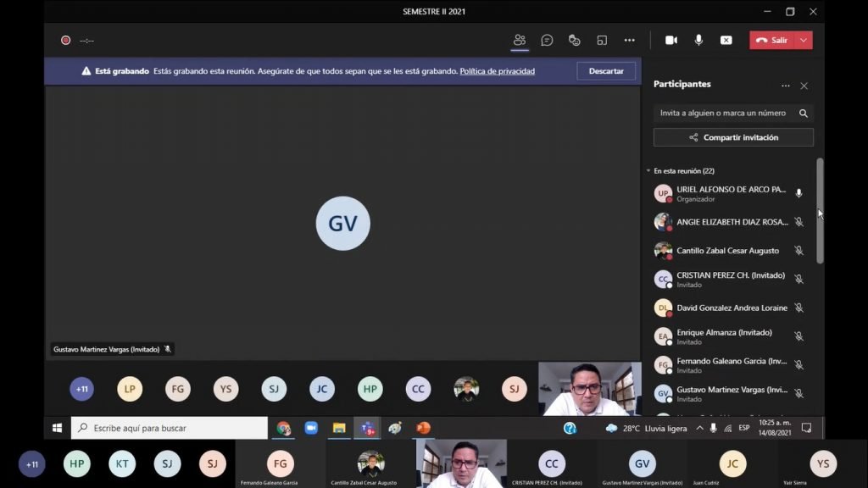The width and height of the screenshot is (868, 488).
Task: Open the breakout rooms icon
Action: pos(602,40)
